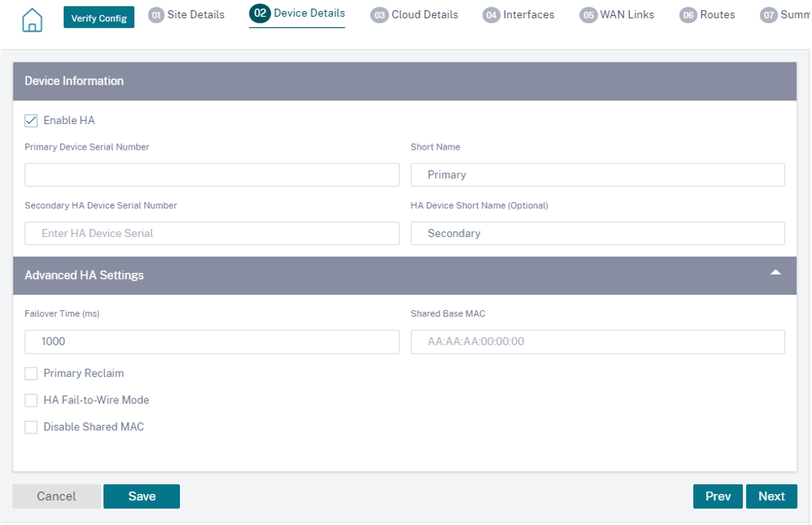Viewport: 812px width, 525px height.
Task: Click the Verify Config button
Action: pos(99,17)
